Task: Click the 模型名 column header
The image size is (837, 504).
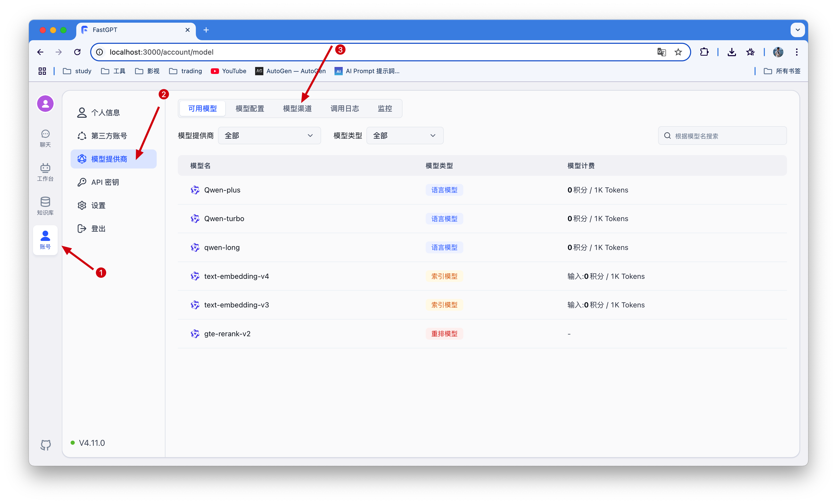Action: [200, 166]
